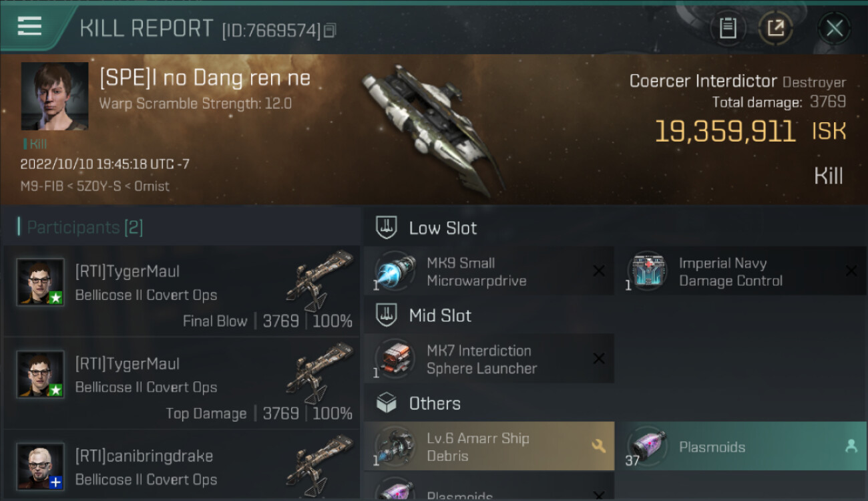Screen dimensions: 868x501
Task: Open the hamburger menu at top left
Action: [29, 26]
